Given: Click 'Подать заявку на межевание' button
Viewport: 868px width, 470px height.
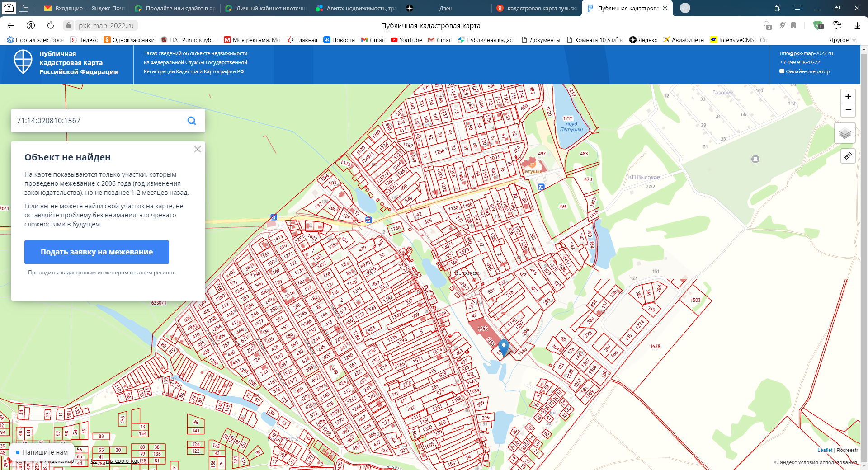Looking at the screenshot, I should pos(97,252).
